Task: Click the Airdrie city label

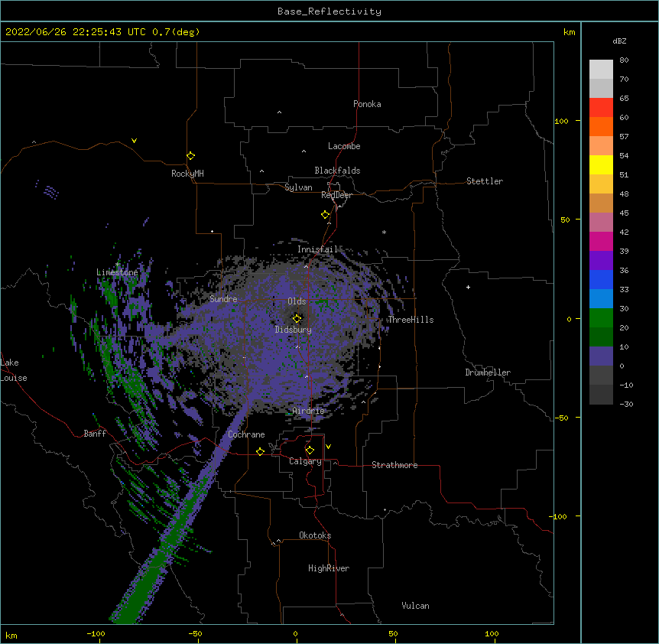Action: 309,411
